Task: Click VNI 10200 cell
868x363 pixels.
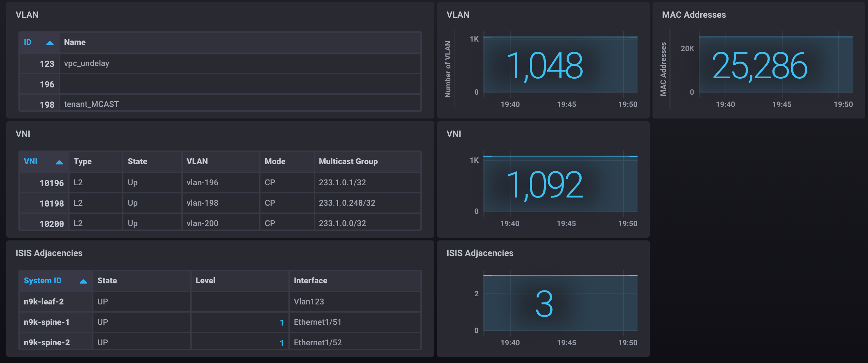Action: pos(44,222)
